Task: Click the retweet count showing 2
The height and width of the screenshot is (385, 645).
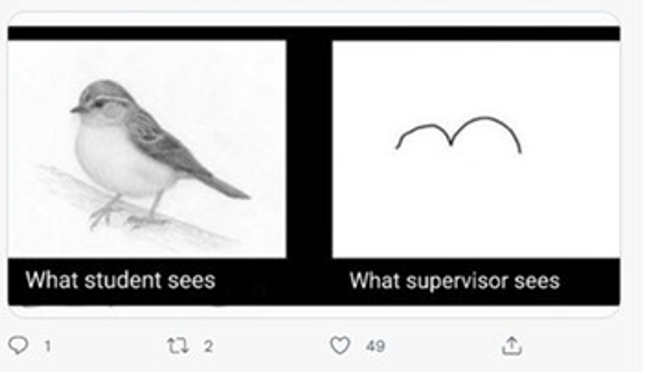Action: tap(208, 346)
